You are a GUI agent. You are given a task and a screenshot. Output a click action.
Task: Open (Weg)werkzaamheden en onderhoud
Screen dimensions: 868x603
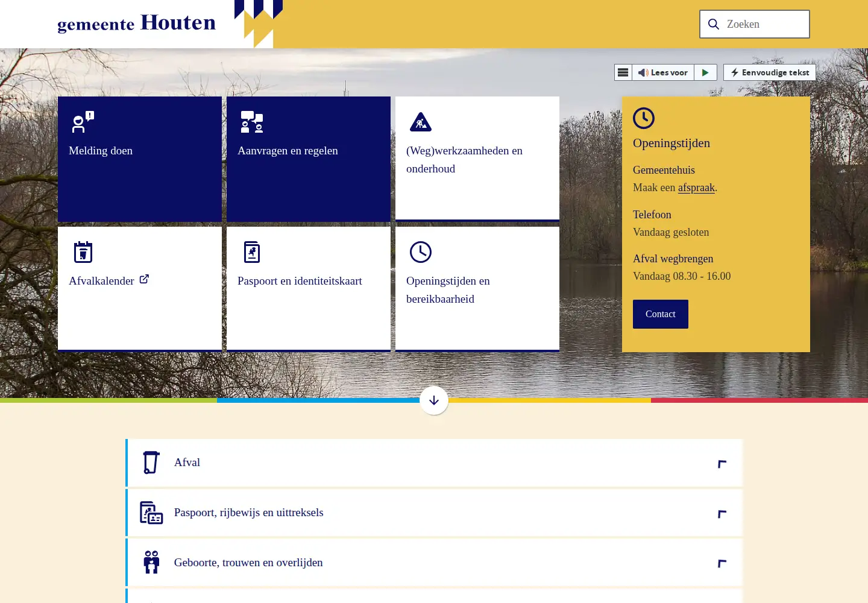point(477,159)
